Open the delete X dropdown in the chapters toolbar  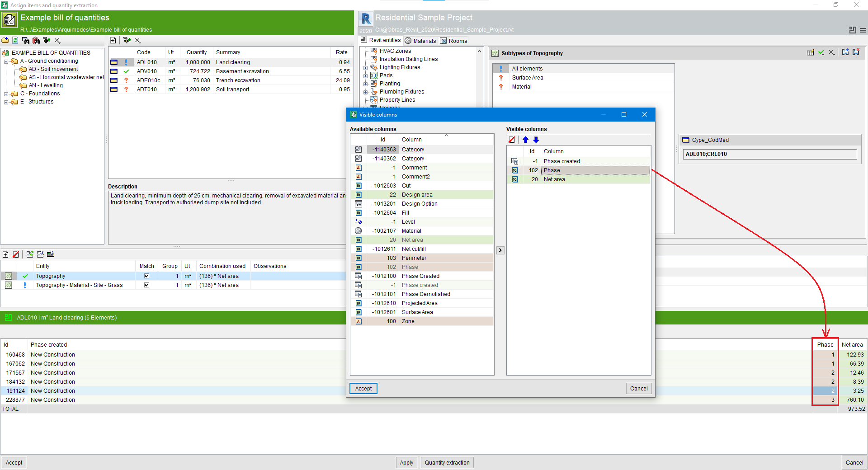[57, 41]
